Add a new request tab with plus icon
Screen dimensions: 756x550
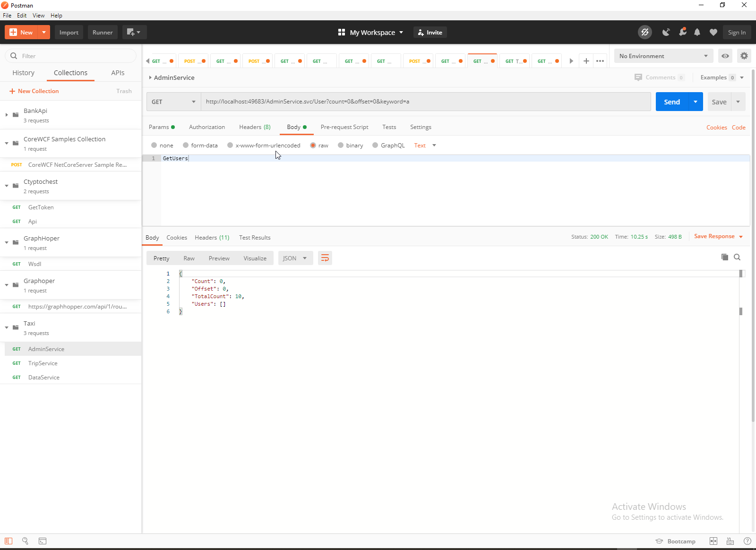[586, 61]
